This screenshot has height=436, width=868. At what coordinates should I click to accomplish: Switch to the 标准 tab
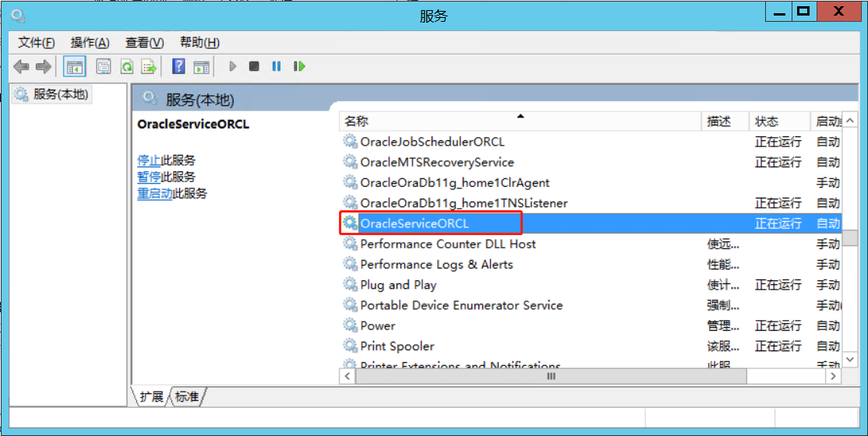[187, 397]
